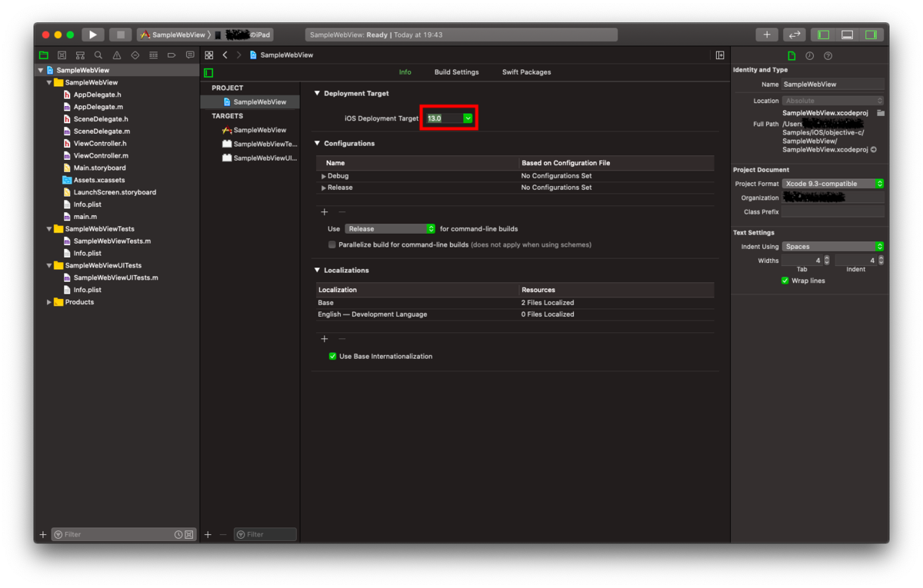Run the SampleWebView scheme with Play button
The image size is (923, 588).
tap(93, 35)
